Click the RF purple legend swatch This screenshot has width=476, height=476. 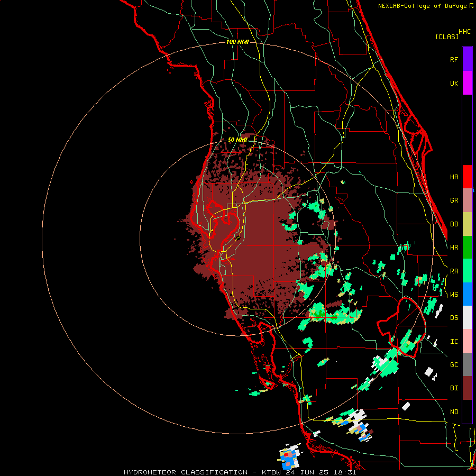click(467, 59)
